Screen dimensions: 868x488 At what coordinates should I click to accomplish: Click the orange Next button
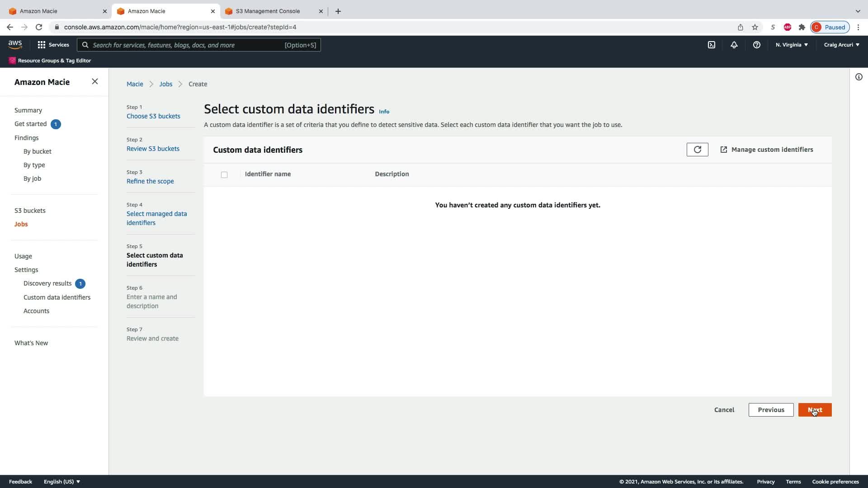click(815, 410)
